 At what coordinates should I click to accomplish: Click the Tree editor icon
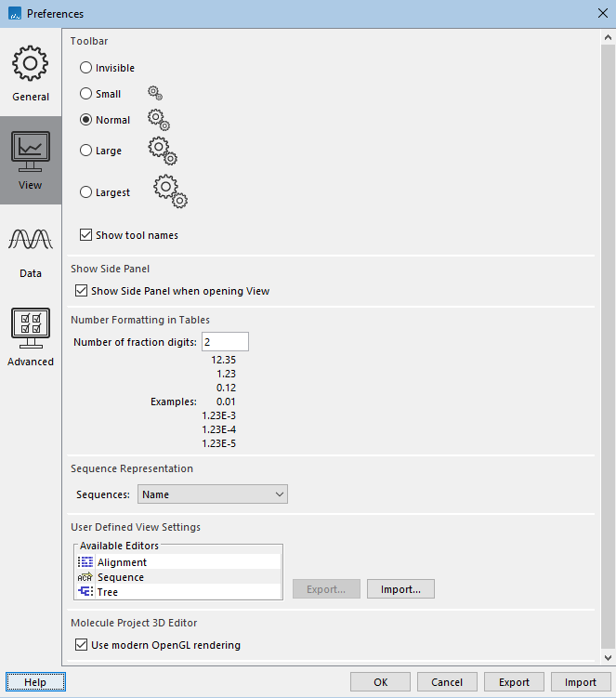tap(85, 592)
